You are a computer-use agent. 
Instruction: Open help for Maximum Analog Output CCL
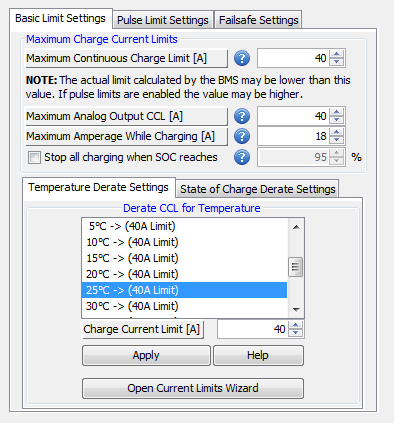click(x=242, y=116)
